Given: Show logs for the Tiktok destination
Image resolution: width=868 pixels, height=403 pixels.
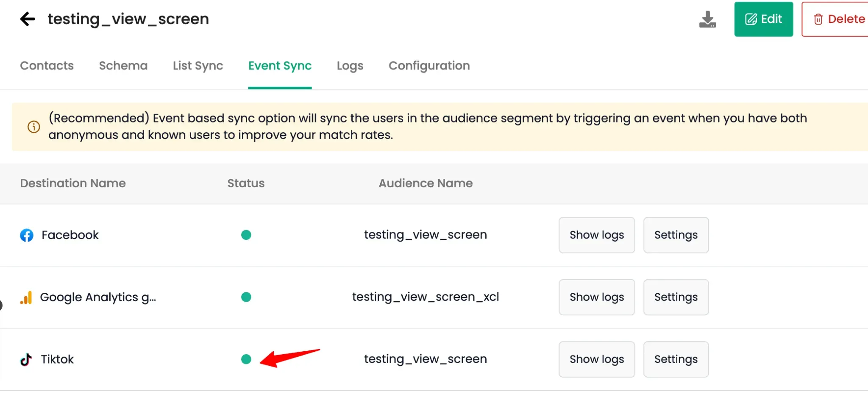Looking at the screenshot, I should click(597, 359).
